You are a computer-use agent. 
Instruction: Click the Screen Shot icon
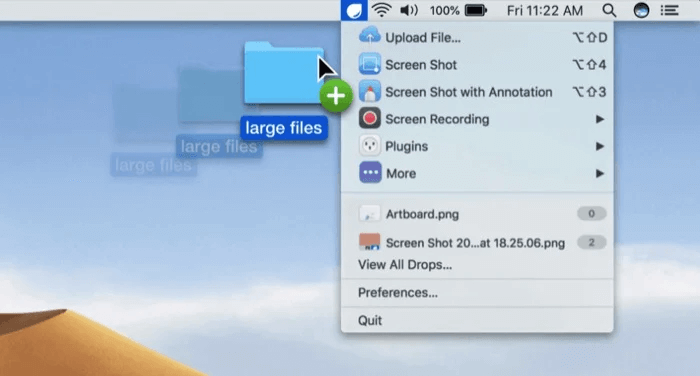coord(370,64)
